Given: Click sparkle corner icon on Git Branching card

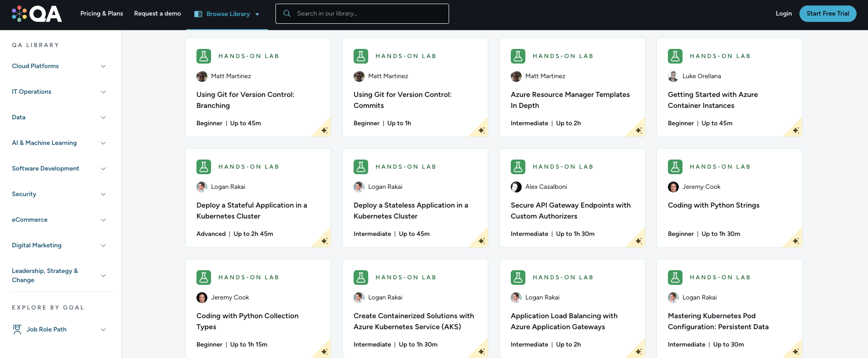Looking at the screenshot, I should 324,130.
